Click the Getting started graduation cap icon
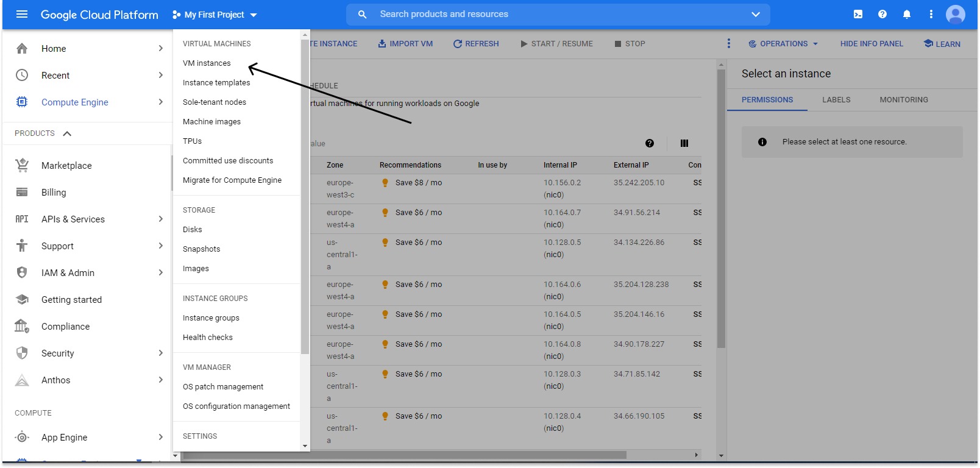 tap(22, 299)
